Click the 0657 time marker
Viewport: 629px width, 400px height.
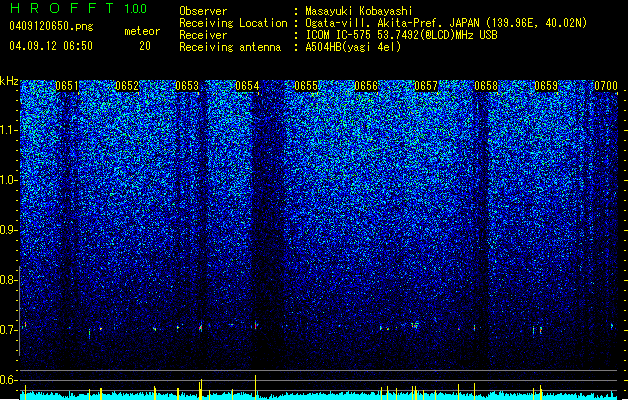tap(426, 86)
